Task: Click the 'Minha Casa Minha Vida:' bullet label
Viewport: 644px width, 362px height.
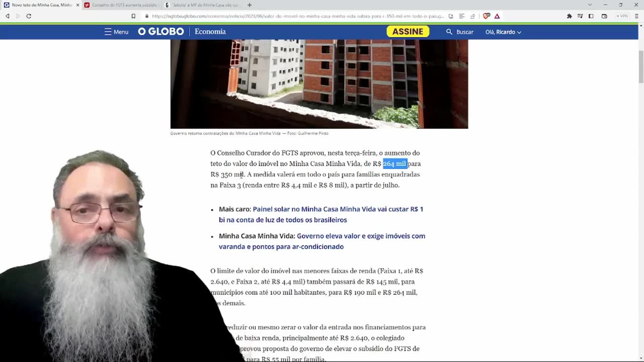Action: pos(257,236)
